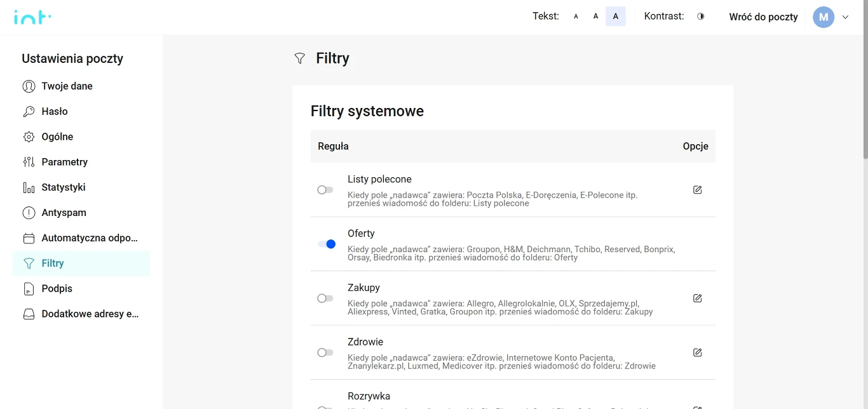The height and width of the screenshot is (409, 868).
Task: Toggle the high contrast mode icon
Action: [701, 17]
